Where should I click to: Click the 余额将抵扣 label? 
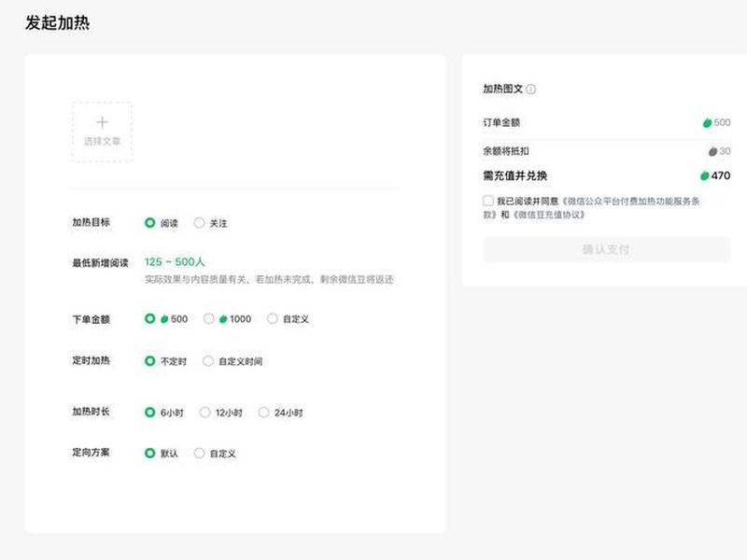pos(506,151)
